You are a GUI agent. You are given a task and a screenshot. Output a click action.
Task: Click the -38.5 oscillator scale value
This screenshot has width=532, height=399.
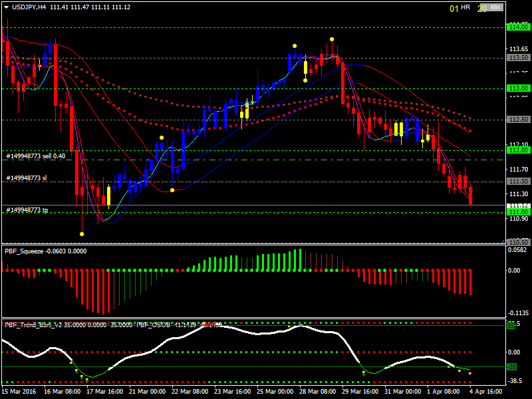coord(515,381)
